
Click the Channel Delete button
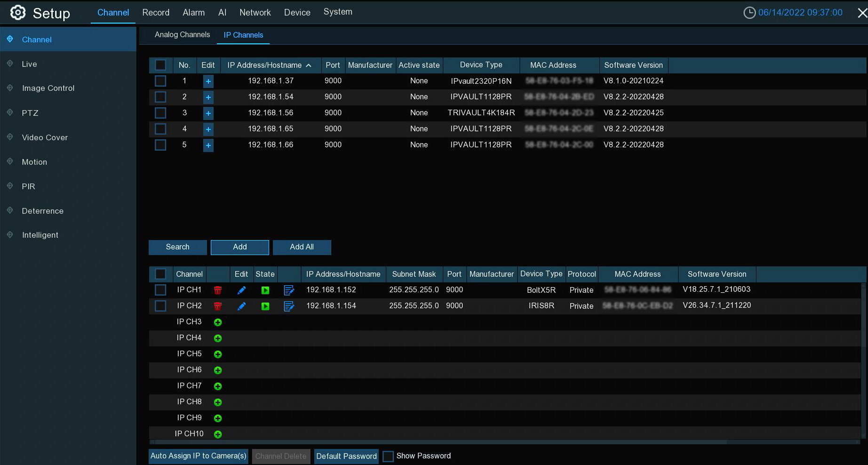point(281,456)
